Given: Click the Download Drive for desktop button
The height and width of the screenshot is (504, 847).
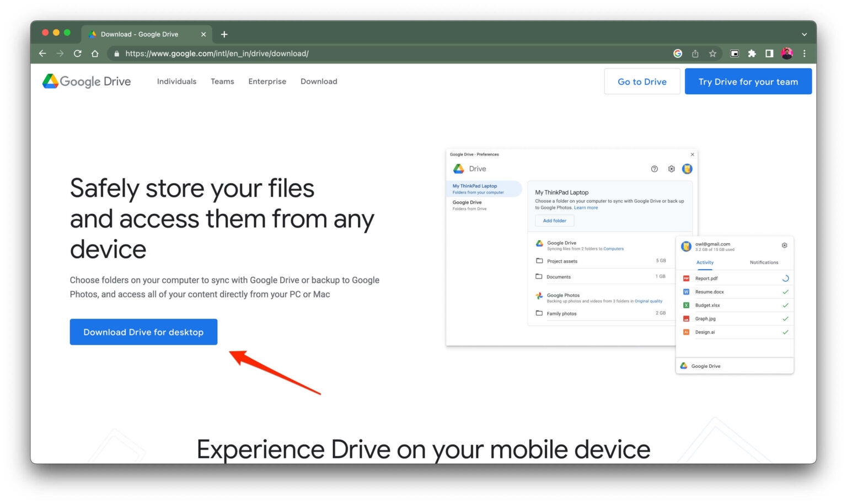Looking at the screenshot, I should click(x=143, y=332).
